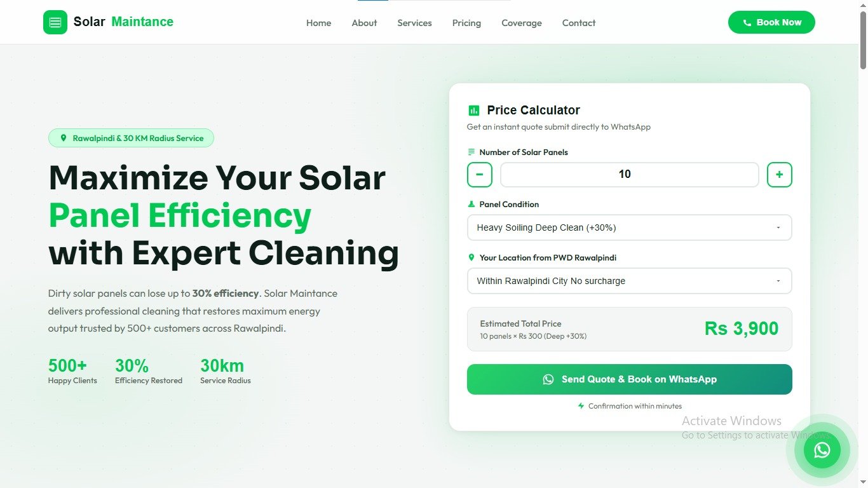Open the floating WhatsApp chat bubble
This screenshot has width=868, height=488.
point(822,450)
